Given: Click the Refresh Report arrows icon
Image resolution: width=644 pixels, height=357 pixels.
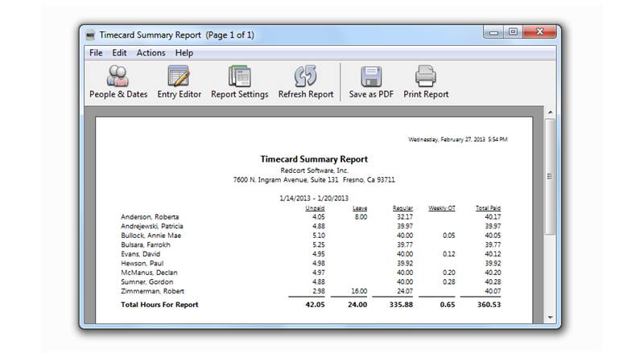Looking at the screenshot, I should pos(306,76).
